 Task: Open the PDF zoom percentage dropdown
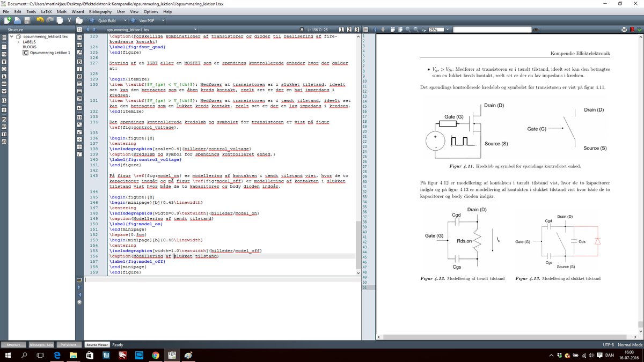coord(448,29)
